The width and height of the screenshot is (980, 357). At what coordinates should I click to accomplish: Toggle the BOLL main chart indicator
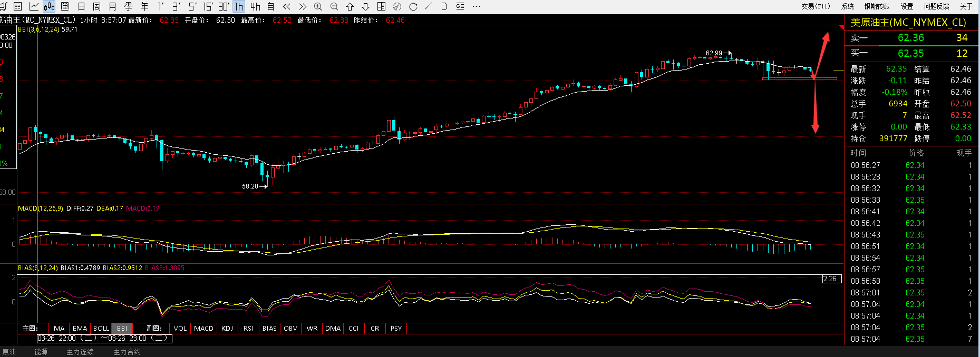pos(101,328)
